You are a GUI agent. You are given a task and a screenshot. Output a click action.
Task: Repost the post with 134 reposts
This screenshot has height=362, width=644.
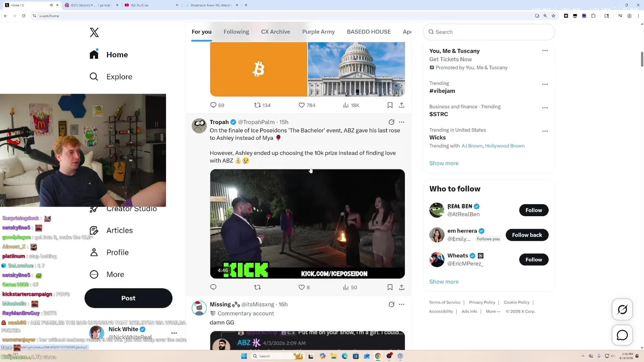coord(262,105)
